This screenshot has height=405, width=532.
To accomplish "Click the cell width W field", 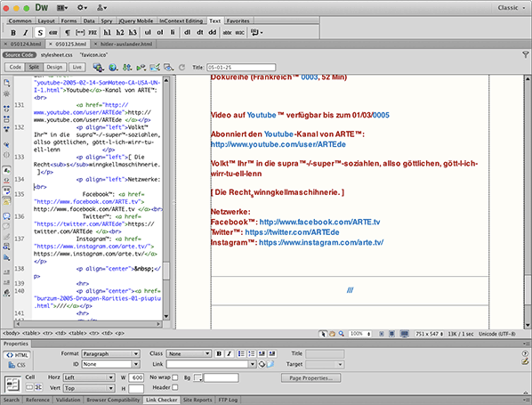I will tap(137, 377).
